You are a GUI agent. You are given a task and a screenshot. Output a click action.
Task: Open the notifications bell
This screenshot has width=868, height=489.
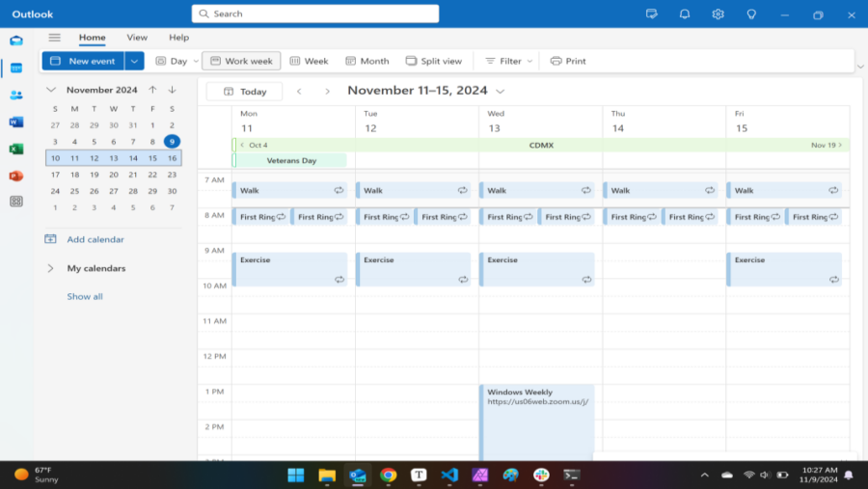[685, 14]
